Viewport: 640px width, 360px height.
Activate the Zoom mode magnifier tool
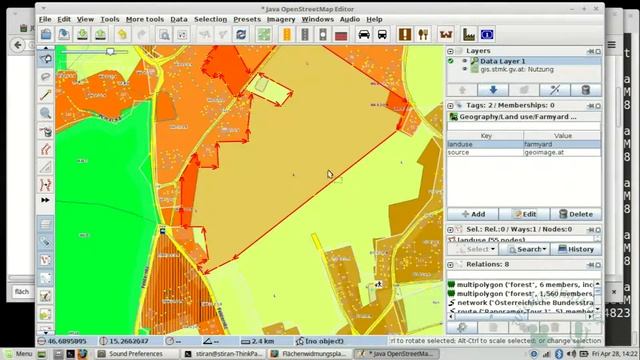click(x=46, y=113)
